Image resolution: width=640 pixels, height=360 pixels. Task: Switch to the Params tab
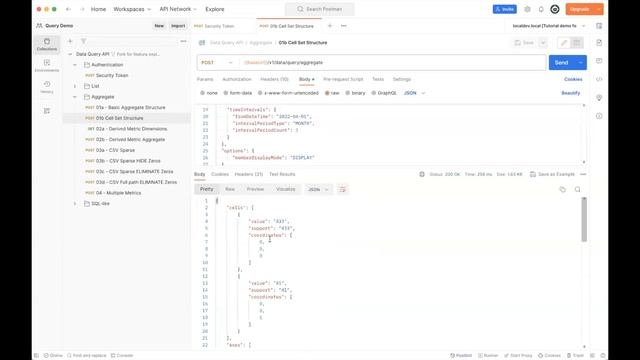click(x=205, y=79)
